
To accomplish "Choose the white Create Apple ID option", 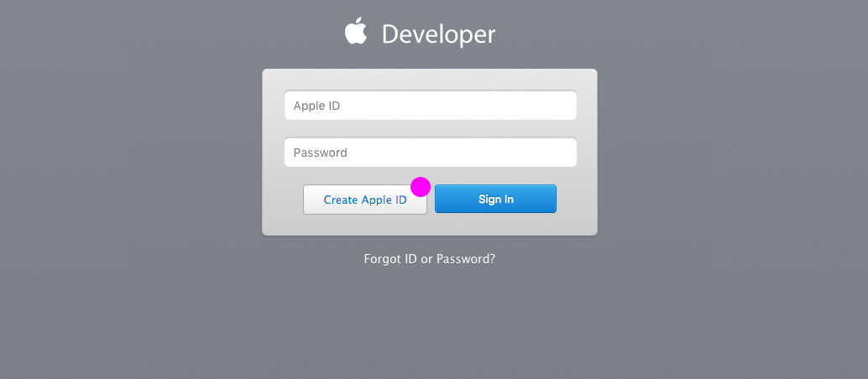I will (x=365, y=200).
